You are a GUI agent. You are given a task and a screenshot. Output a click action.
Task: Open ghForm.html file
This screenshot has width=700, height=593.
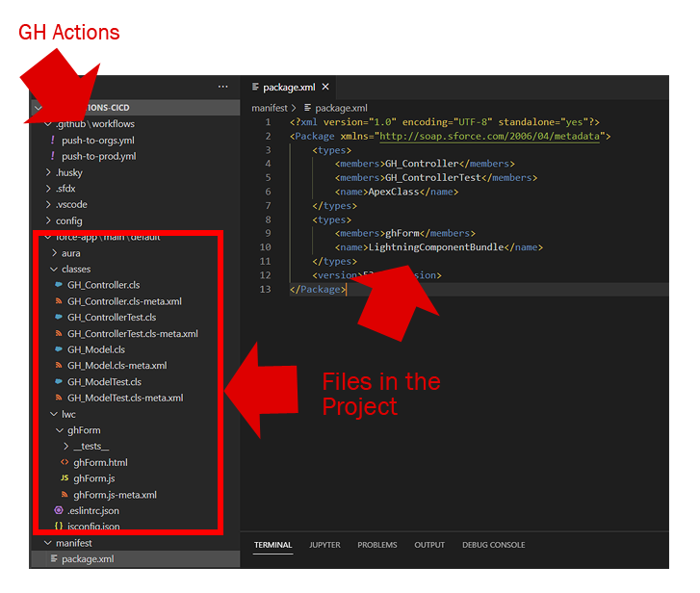[100, 462]
